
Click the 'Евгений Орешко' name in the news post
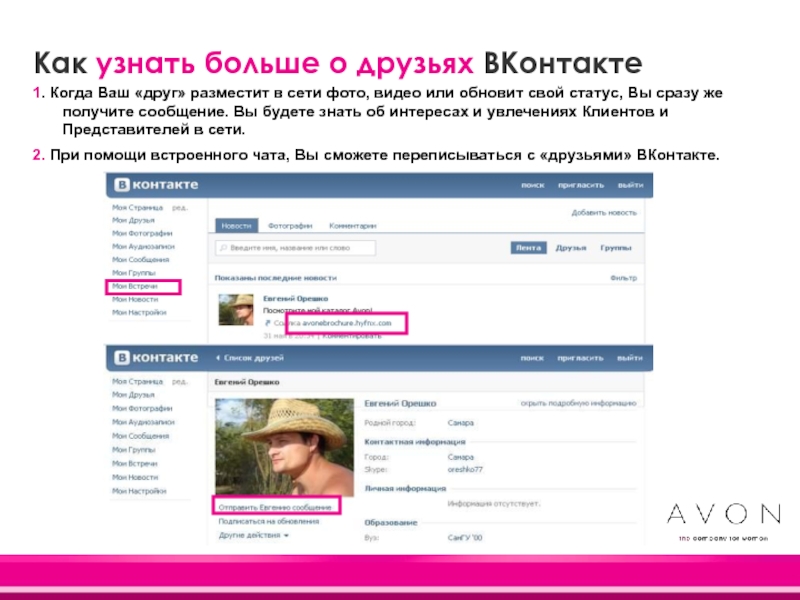[x=295, y=299]
